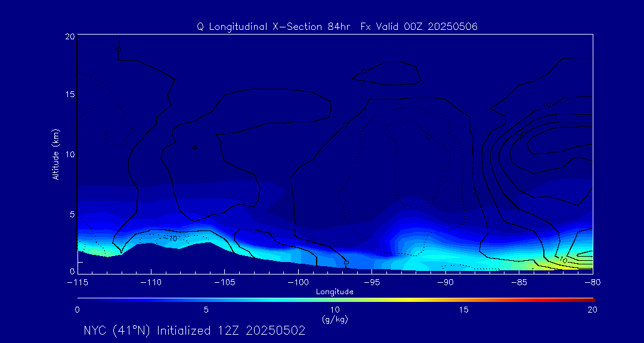Select the longitude tick label "-90"
The height and width of the screenshot is (343, 644).
point(445,283)
